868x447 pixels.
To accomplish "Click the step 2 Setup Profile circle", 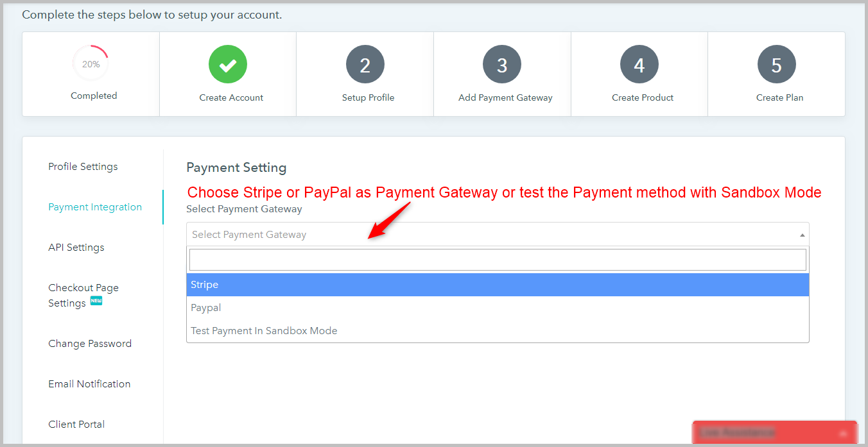I will pos(365,64).
